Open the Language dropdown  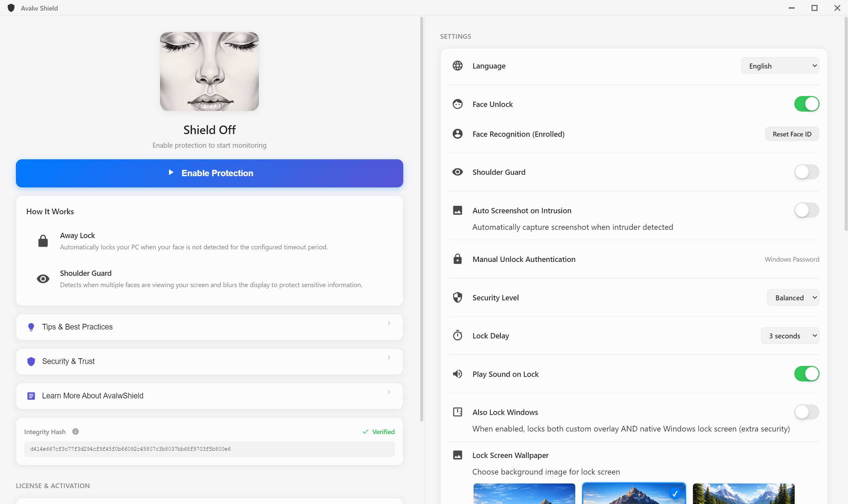pyautogui.click(x=780, y=66)
